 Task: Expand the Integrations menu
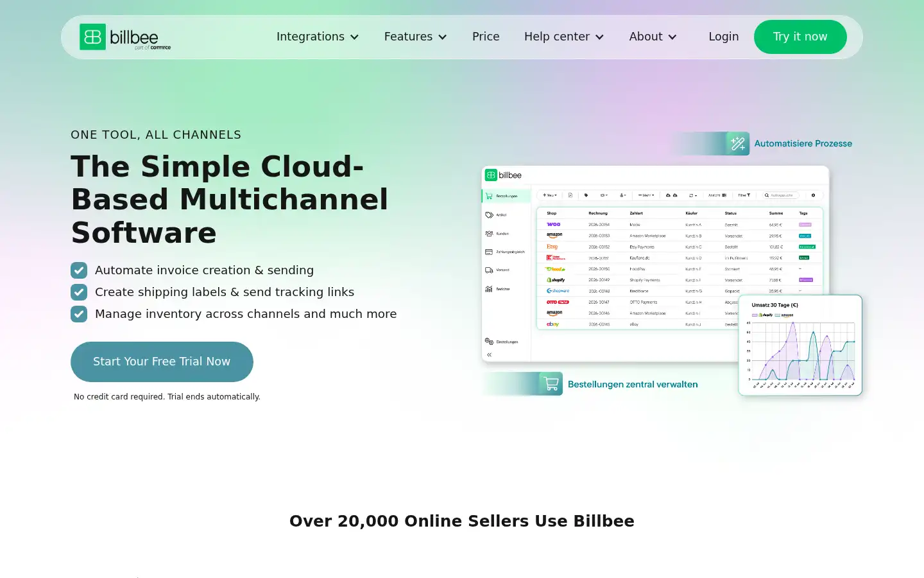318,37
